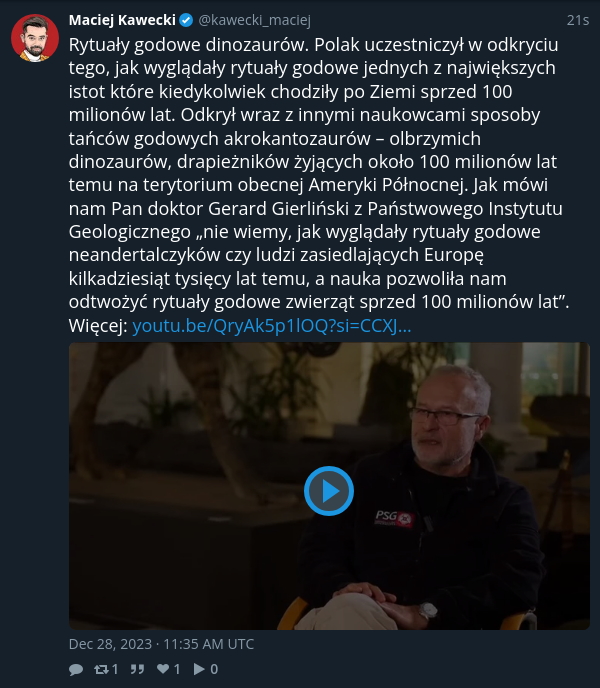Image resolution: width=600 pixels, height=688 pixels.
Task: Click the blue verified checkmark badge
Action: pyautogui.click(x=186, y=20)
